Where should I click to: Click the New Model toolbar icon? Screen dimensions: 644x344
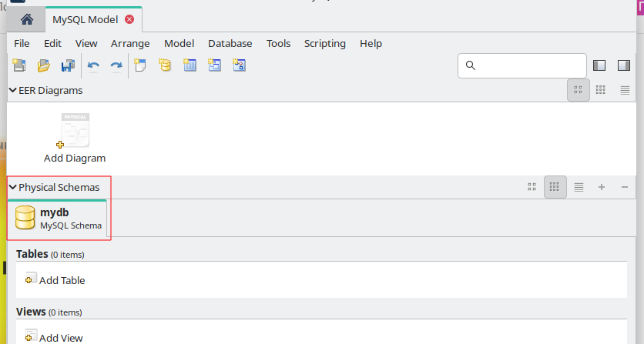click(x=19, y=66)
